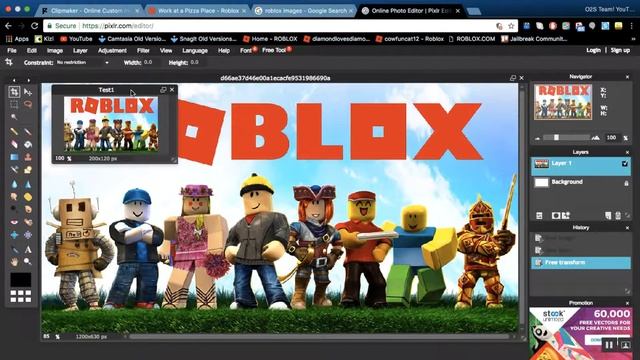640x360 pixels.
Task: Choose the Smudge tool
Action: (14, 197)
